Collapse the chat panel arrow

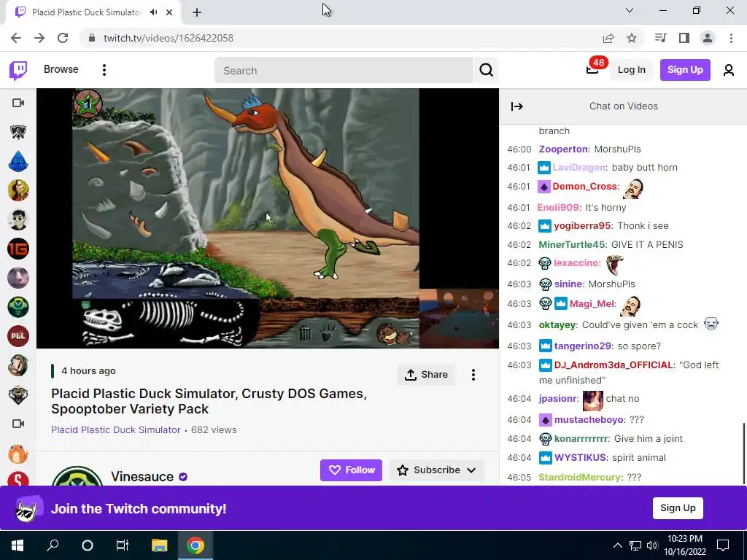(517, 106)
